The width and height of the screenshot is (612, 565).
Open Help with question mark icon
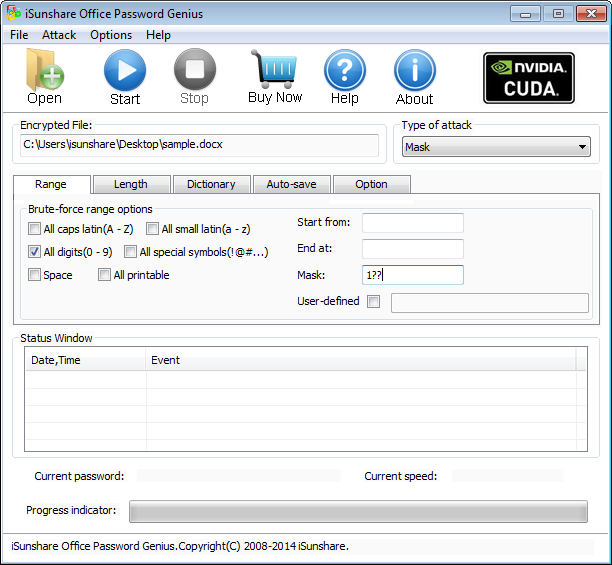coord(345,77)
